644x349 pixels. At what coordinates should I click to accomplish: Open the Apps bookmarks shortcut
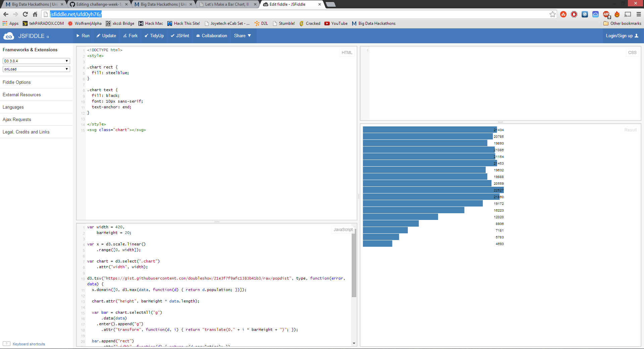tap(10, 23)
